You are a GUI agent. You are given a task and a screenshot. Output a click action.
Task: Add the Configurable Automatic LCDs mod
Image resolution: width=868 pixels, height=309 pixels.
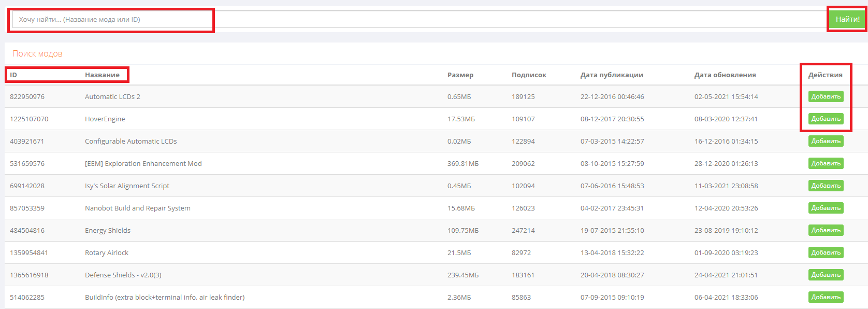click(x=826, y=141)
